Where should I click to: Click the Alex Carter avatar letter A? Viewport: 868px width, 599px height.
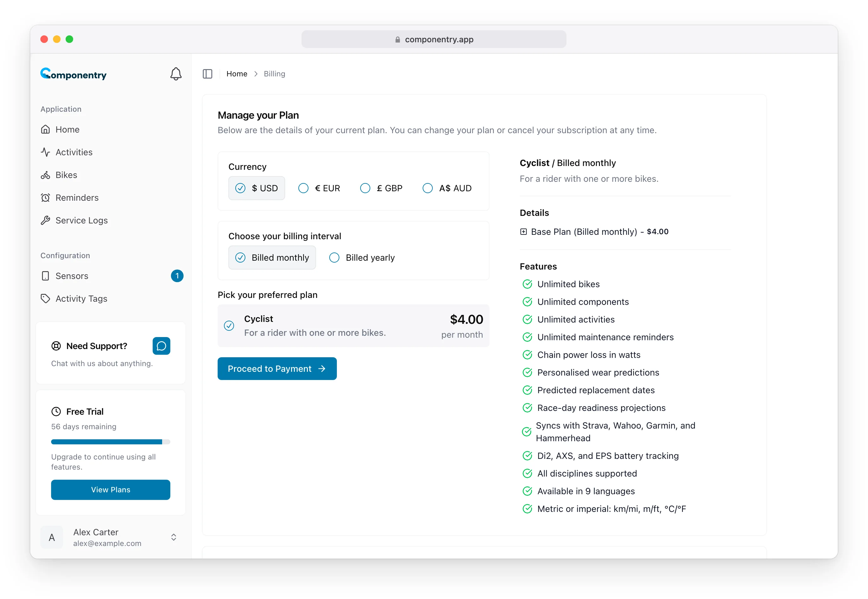[52, 537]
